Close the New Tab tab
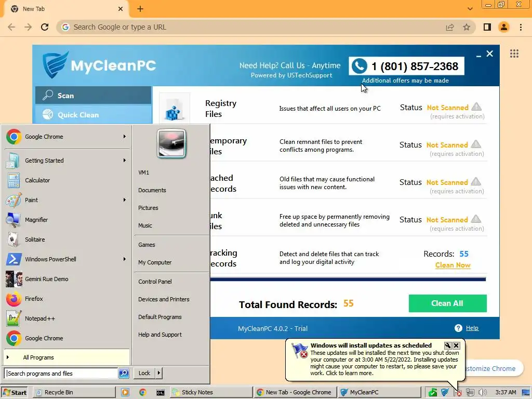Screen dimensions: 532x399 [x=121, y=9]
